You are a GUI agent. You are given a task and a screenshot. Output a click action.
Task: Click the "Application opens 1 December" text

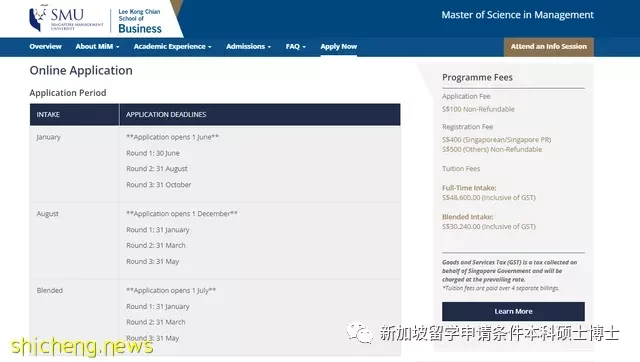(182, 213)
